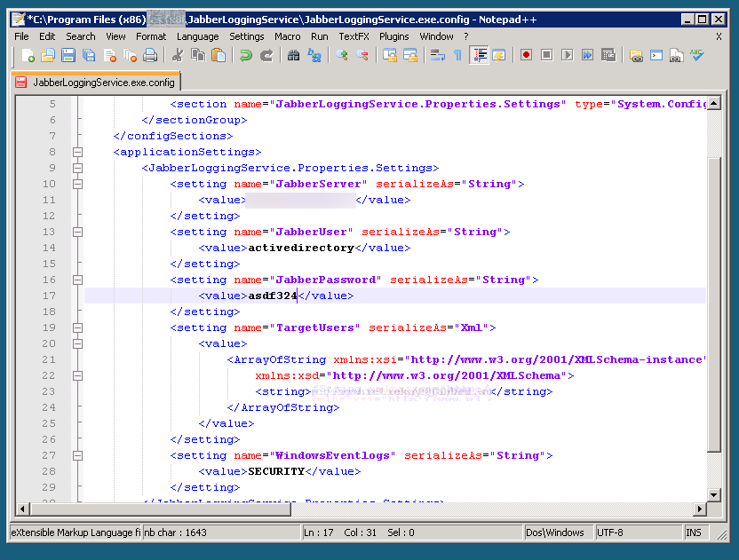Click the SECURITY value on line 28
Screen dimensions: 739x560
pyautogui.click(x=276, y=471)
